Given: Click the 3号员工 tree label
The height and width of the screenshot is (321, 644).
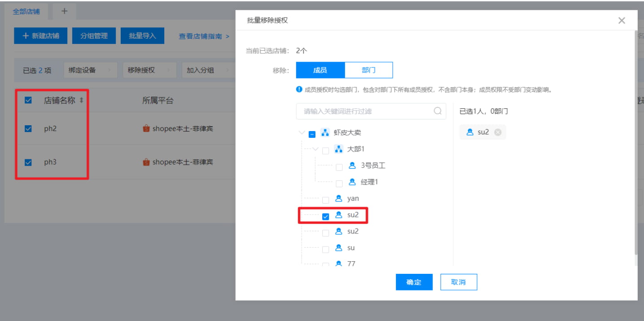Looking at the screenshot, I should (x=373, y=166).
